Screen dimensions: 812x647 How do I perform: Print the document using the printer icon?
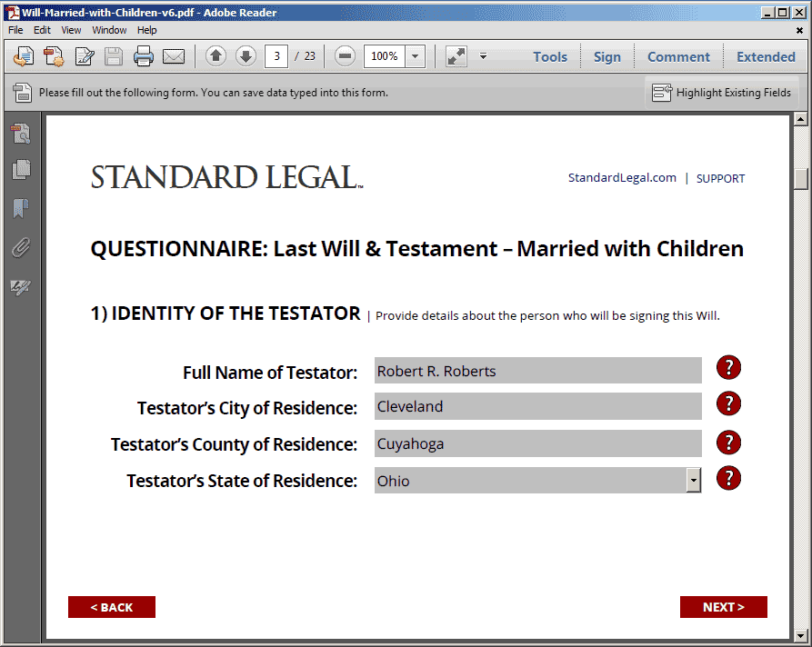pos(143,56)
